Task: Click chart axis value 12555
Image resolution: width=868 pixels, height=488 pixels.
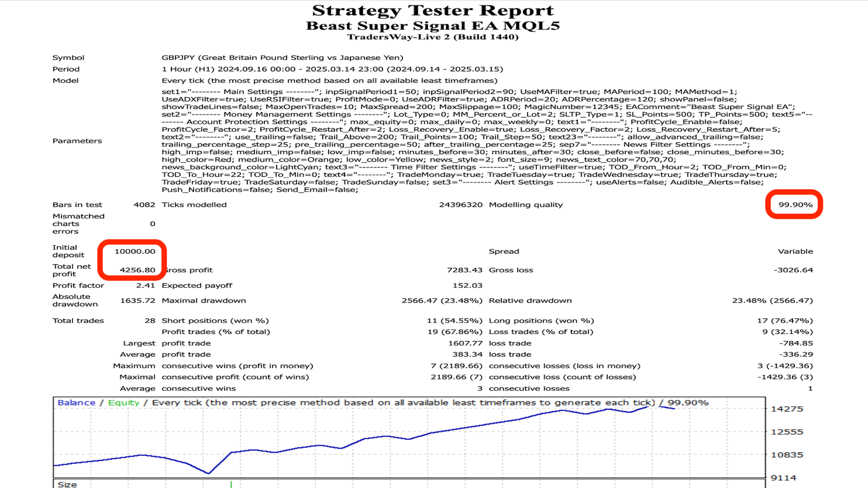Action: click(x=787, y=432)
